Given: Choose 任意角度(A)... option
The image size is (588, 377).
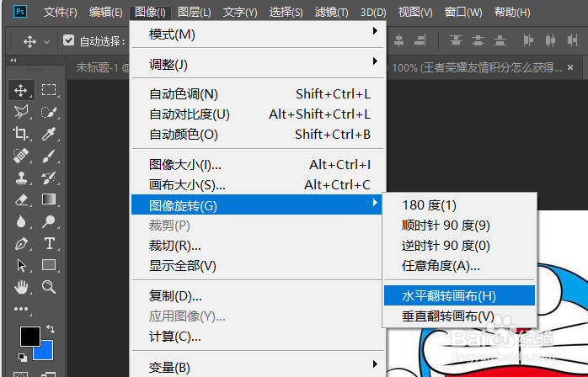Looking at the screenshot, I should coord(459,266).
